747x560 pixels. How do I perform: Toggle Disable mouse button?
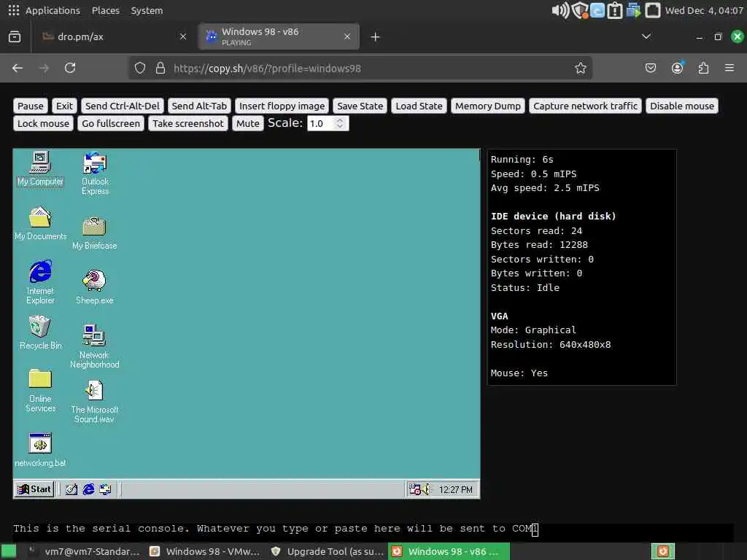(682, 106)
